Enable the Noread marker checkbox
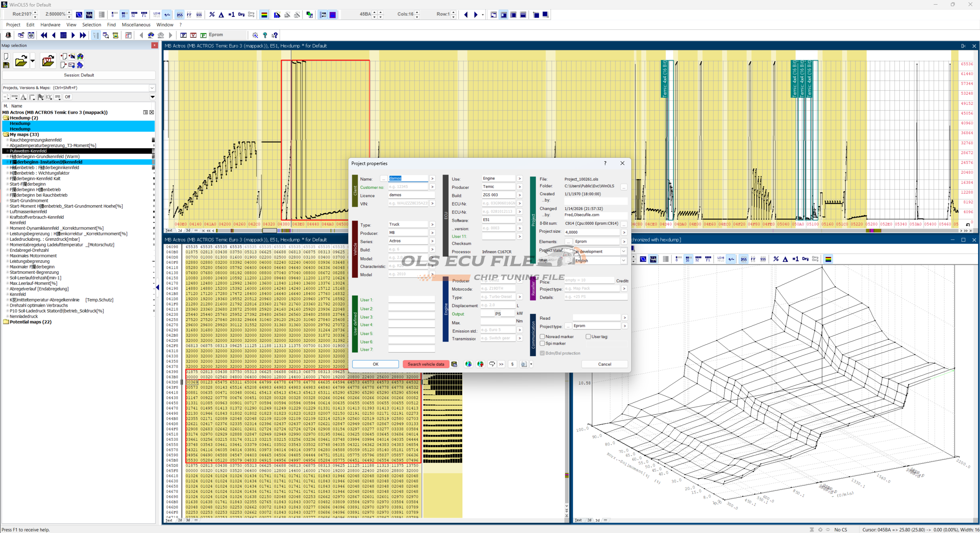Image resolution: width=980 pixels, height=533 pixels. click(542, 337)
